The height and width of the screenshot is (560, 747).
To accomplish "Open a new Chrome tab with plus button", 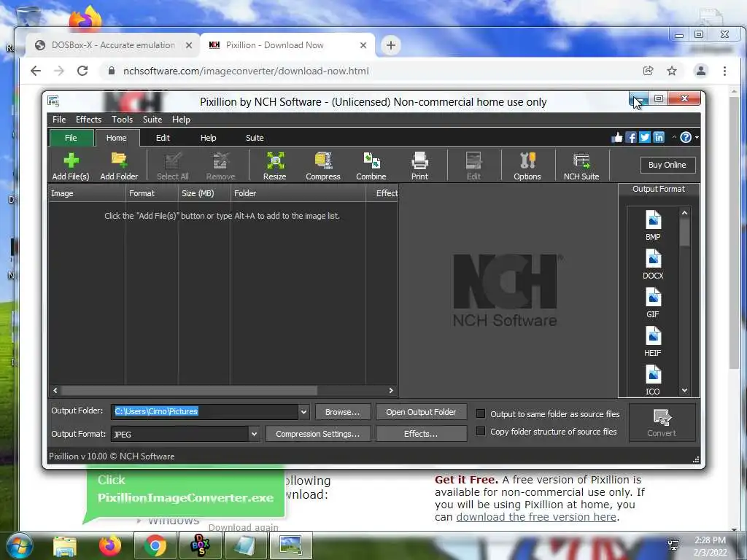I will click(391, 45).
